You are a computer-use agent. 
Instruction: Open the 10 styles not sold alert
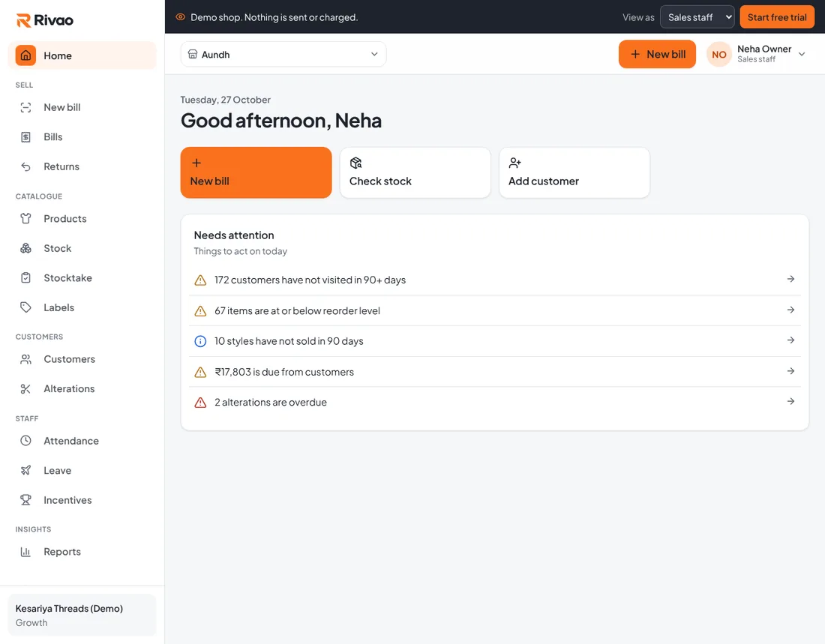[494, 341]
